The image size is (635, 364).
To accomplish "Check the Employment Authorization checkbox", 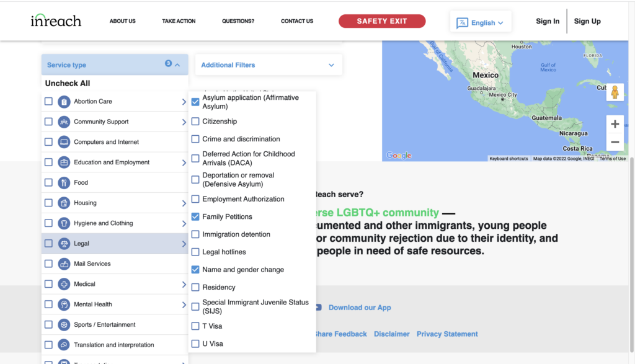I will pos(195,199).
